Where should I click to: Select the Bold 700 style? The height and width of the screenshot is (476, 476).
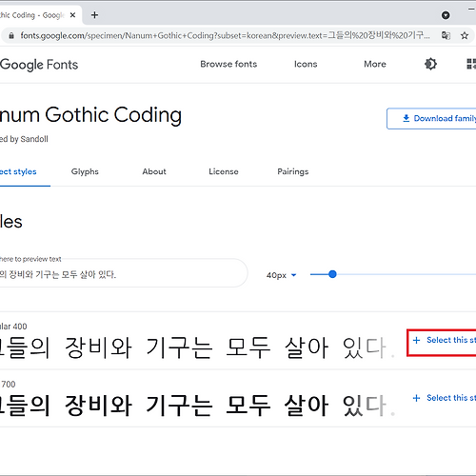click(445, 398)
